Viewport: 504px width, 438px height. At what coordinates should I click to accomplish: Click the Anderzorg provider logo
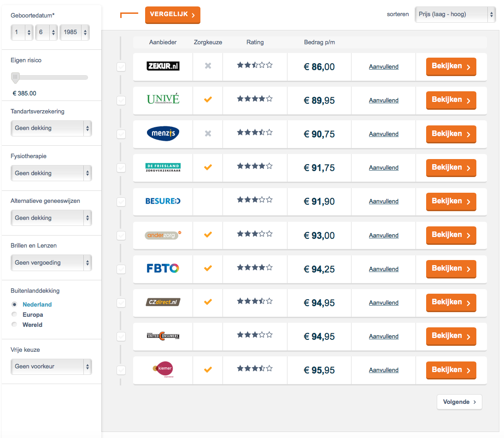(163, 235)
